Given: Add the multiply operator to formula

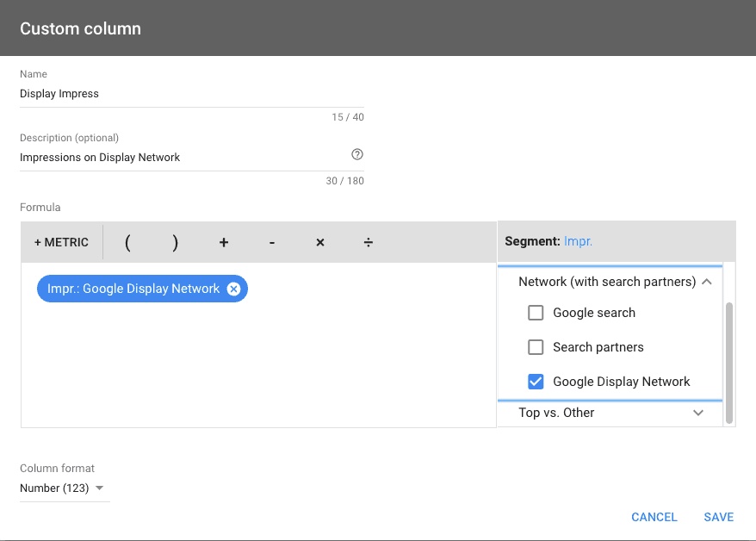Looking at the screenshot, I should 320,242.
